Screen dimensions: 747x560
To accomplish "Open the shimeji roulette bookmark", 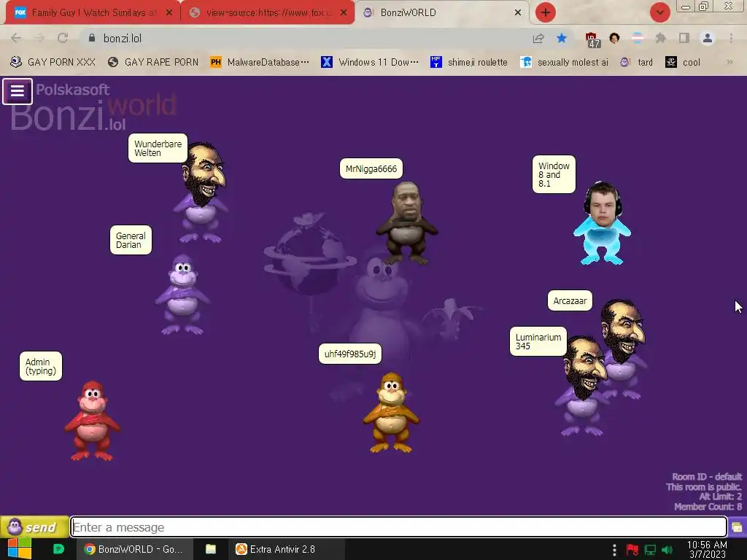I will tap(469, 62).
